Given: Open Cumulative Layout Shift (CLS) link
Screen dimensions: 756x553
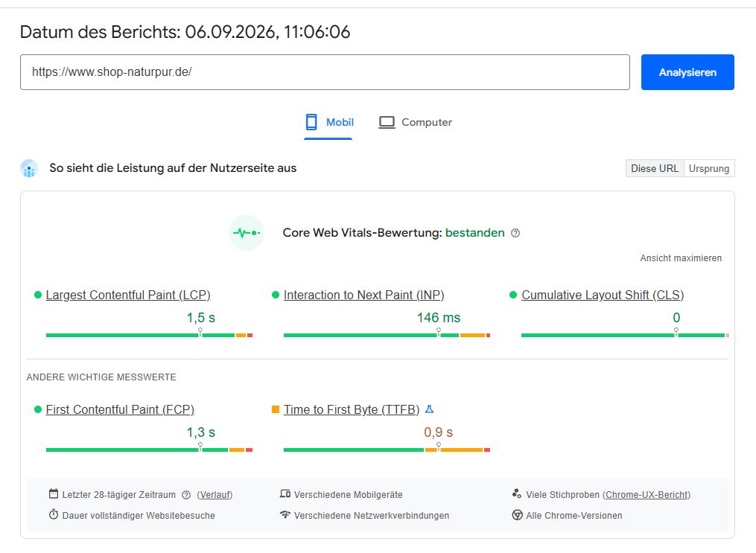Looking at the screenshot, I should click(603, 295).
